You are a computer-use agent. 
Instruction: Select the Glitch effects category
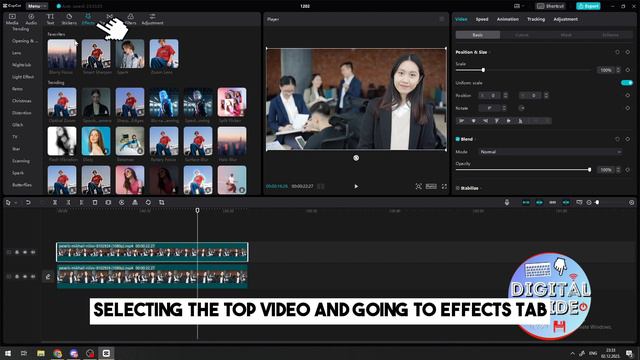(x=18, y=125)
